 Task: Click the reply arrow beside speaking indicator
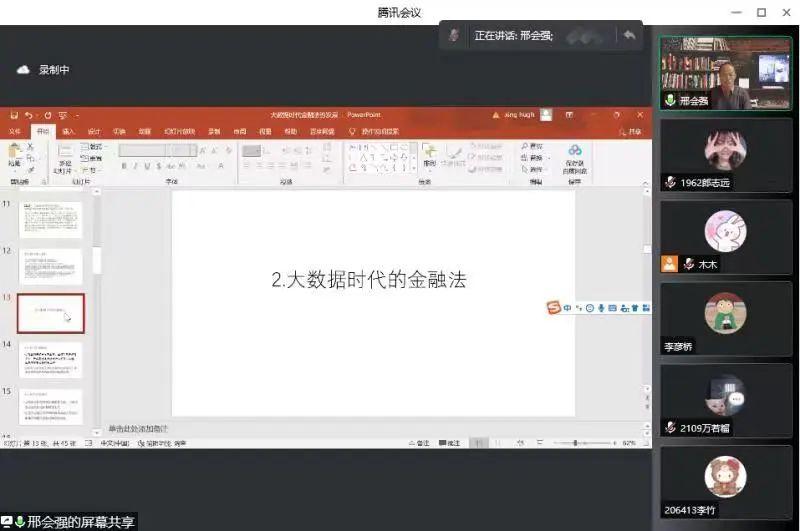629,35
